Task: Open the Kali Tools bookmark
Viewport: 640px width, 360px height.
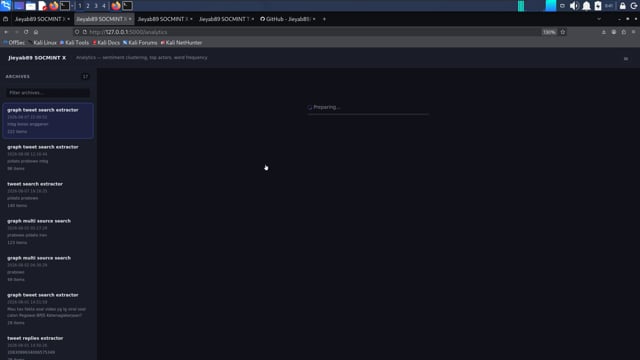Action: pyautogui.click(x=74, y=42)
